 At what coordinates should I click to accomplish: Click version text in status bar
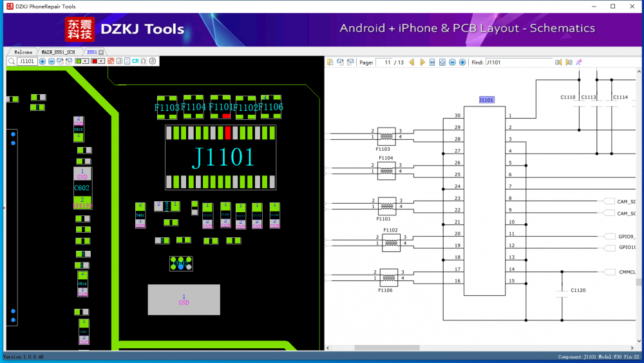tap(24, 357)
